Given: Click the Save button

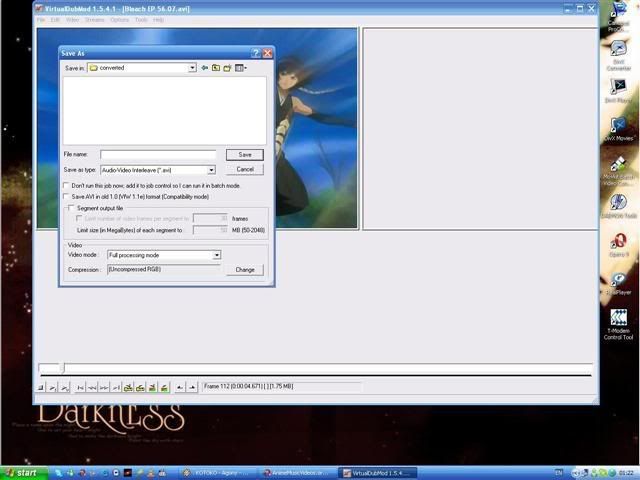Looking at the screenshot, I should coord(244,155).
